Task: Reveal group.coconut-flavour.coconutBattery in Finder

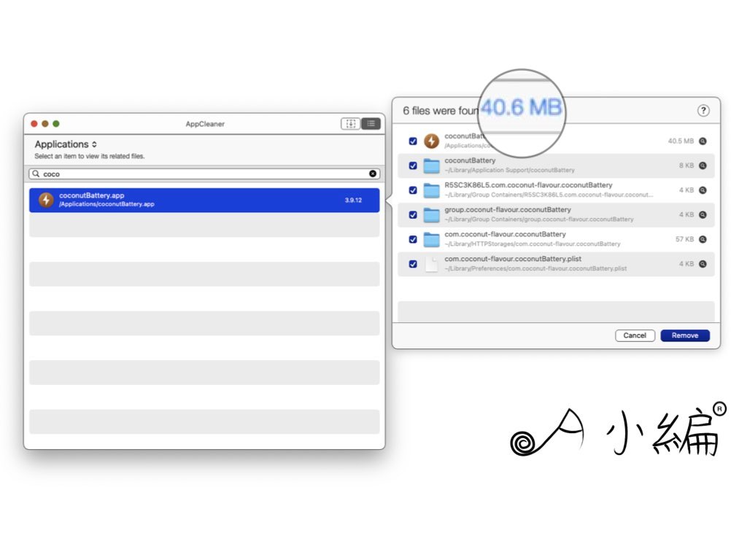Action: pos(703,215)
